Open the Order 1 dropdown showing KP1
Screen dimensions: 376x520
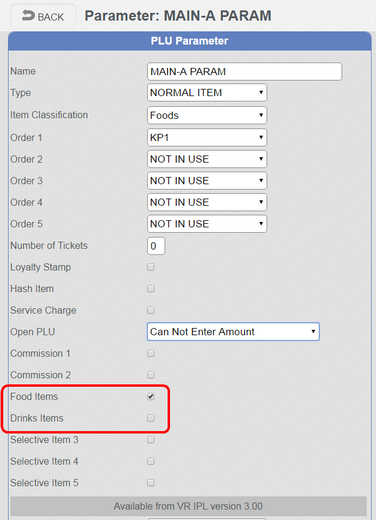click(207, 137)
